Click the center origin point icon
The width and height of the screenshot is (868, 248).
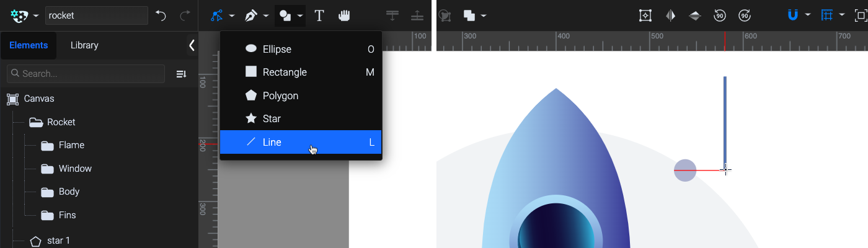point(645,15)
